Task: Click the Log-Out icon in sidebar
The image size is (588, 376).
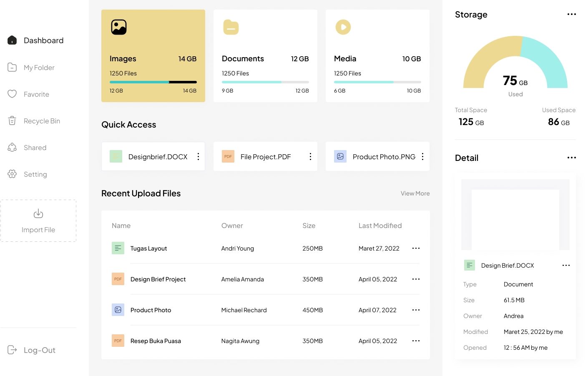Action: (x=12, y=350)
